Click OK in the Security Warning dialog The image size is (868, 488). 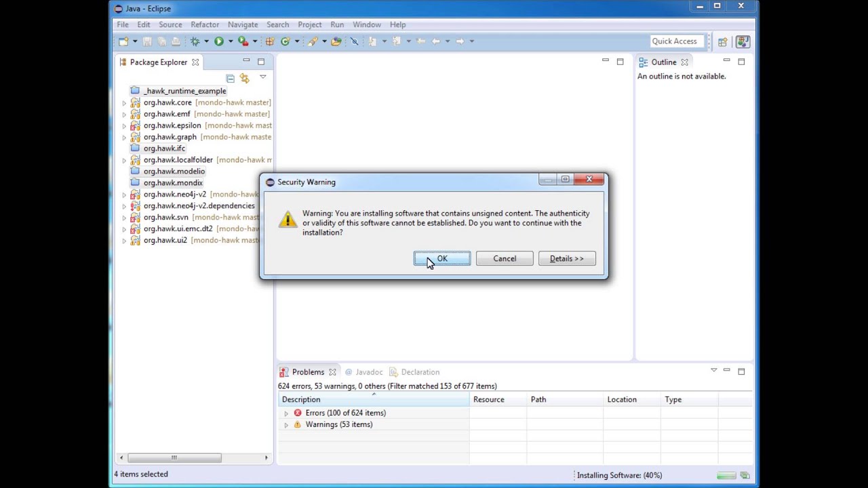(x=442, y=258)
